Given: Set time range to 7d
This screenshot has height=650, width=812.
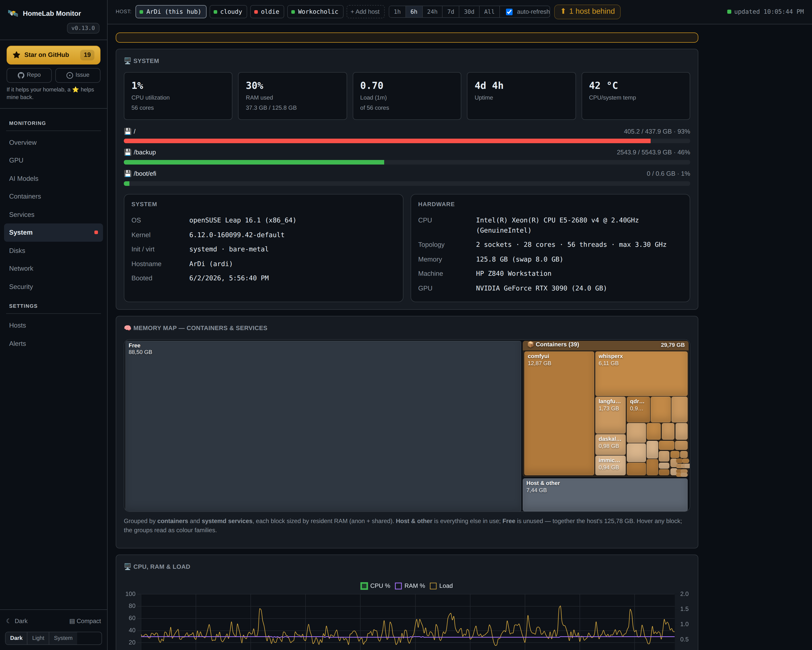Looking at the screenshot, I should [x=451, y=12].
